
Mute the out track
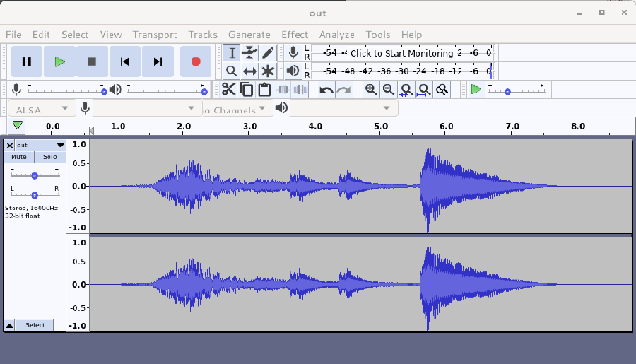coord(19,157)
